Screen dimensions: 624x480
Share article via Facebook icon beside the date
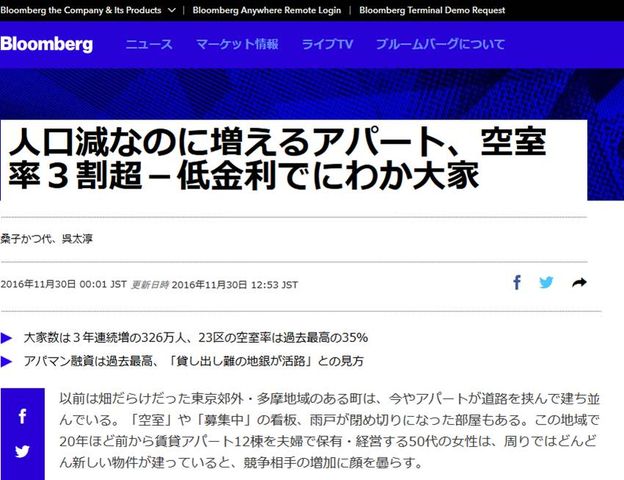[517, 283]
